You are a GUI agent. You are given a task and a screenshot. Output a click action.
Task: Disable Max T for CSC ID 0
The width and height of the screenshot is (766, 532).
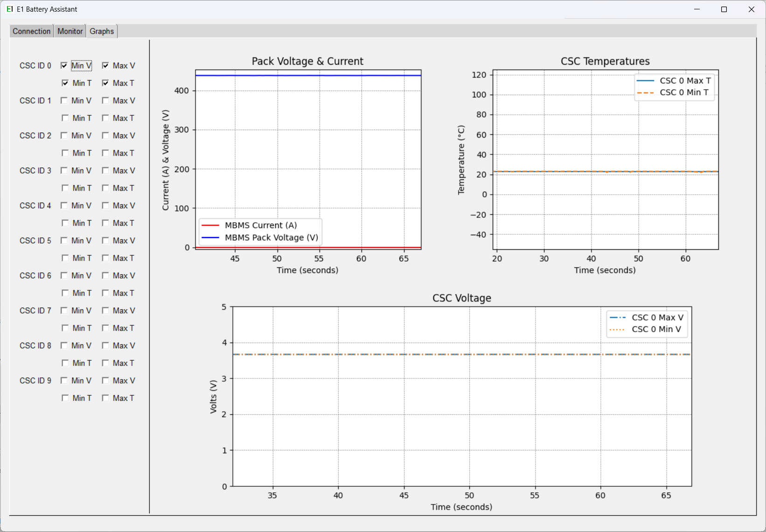pos(105,83)
